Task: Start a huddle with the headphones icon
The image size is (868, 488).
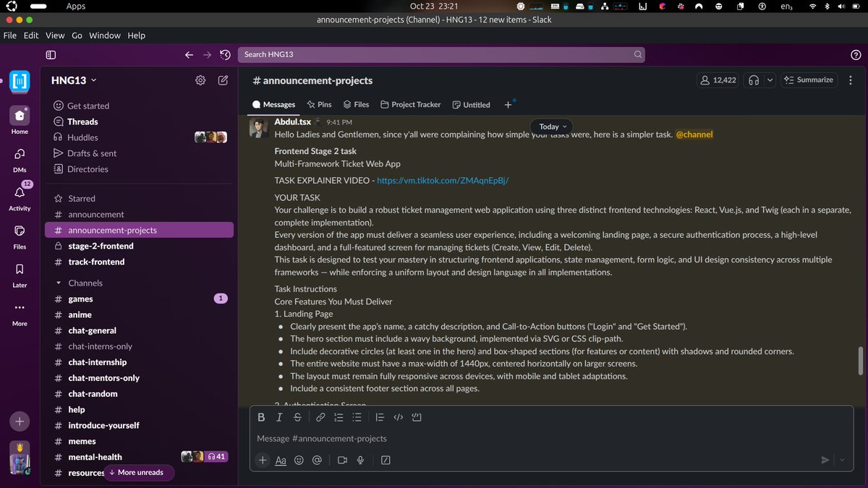Action: coord(754,80)
